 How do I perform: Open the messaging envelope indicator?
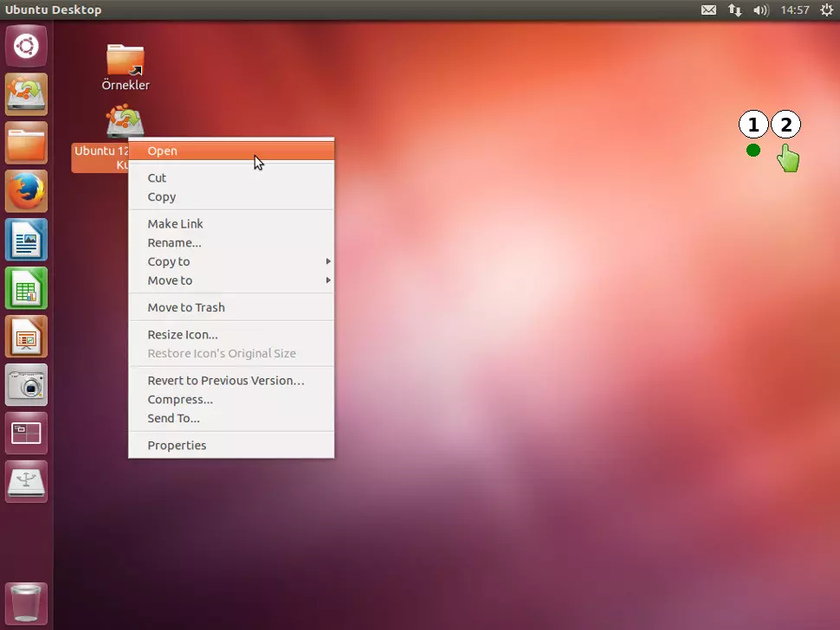tap(708, 10)
